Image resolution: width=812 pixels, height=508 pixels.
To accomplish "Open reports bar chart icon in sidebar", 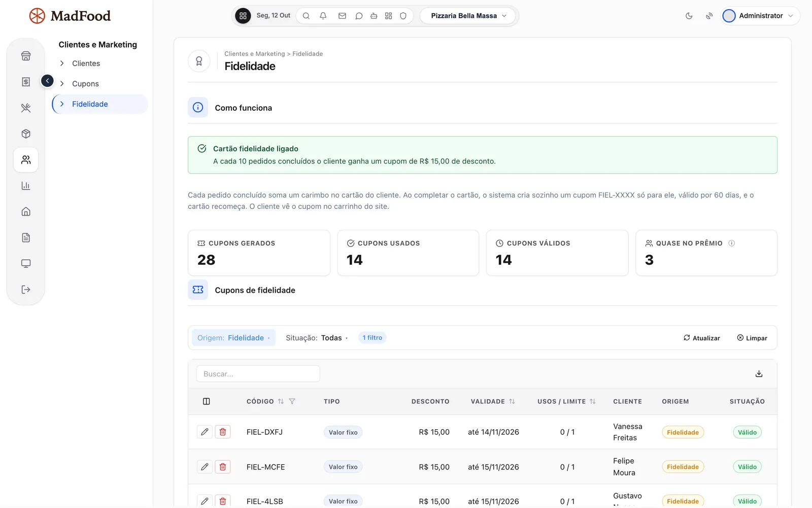I will tap(26, 185).
